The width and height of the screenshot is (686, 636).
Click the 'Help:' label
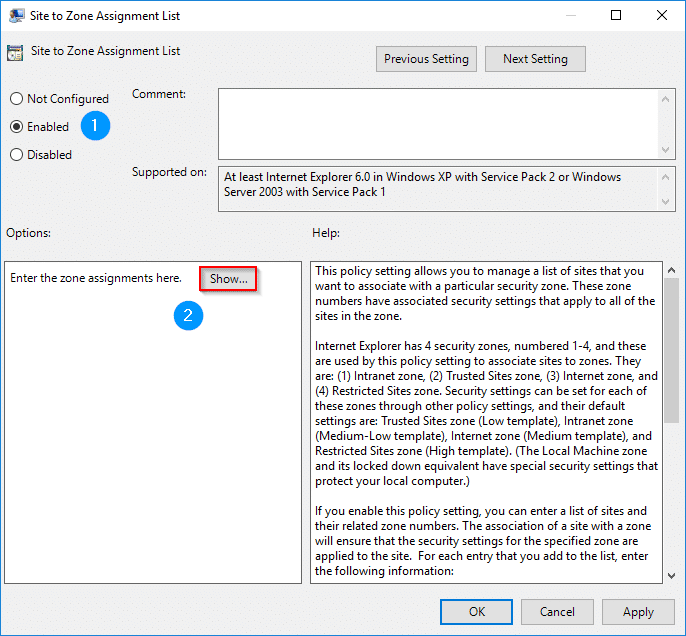326,233
